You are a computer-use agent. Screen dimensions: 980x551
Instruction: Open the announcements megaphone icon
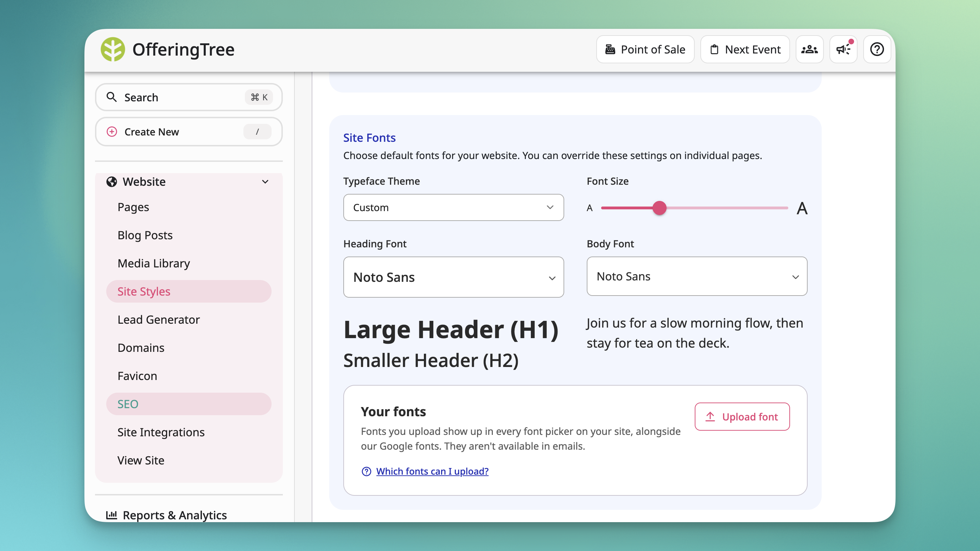(x=843, y=50)
